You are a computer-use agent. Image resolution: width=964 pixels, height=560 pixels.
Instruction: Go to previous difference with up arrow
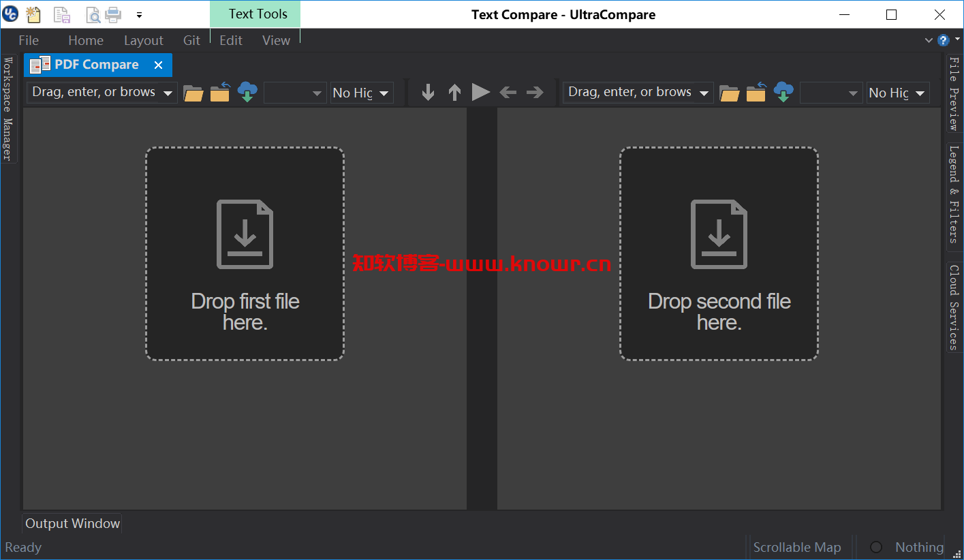click(x=454, y=92)
